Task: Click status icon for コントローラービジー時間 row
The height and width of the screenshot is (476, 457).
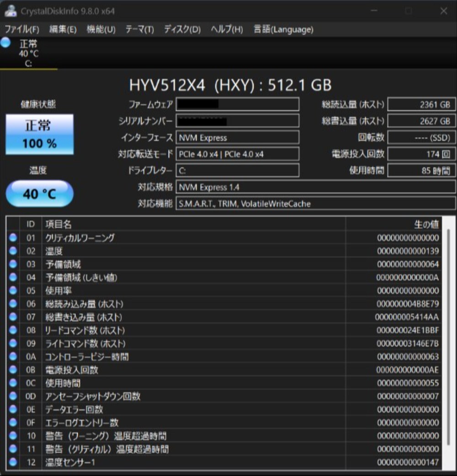Action: coord(13,356)
